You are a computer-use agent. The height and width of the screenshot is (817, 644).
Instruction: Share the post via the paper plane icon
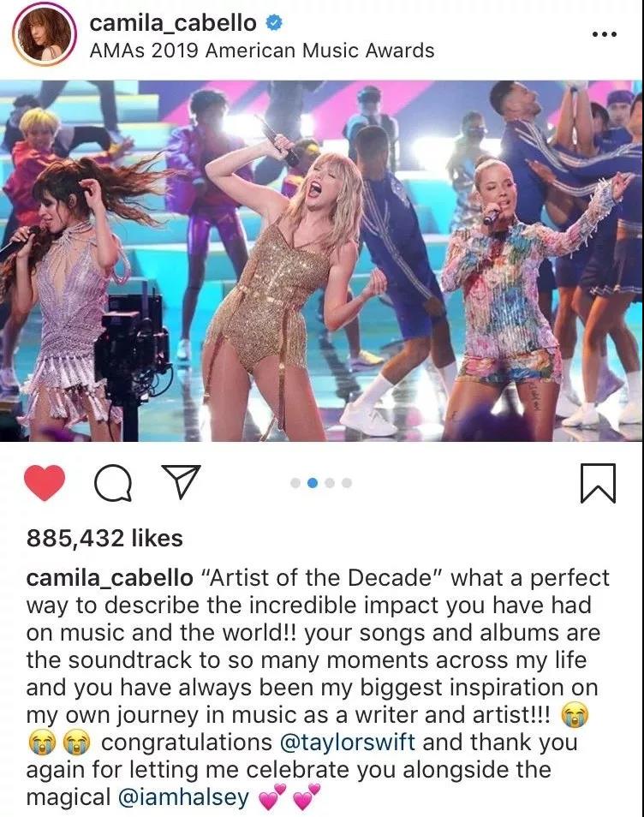click(x=182, y=481)
